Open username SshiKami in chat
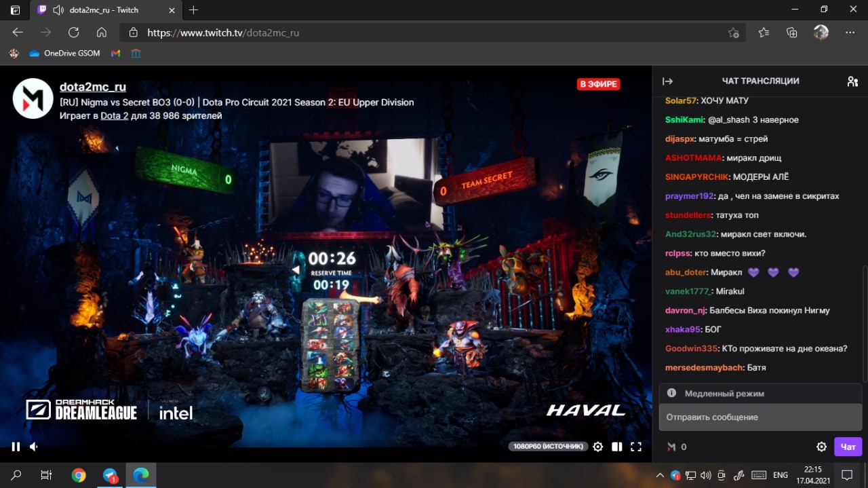This screenshot has height=488, width=868. click(684, 119)
